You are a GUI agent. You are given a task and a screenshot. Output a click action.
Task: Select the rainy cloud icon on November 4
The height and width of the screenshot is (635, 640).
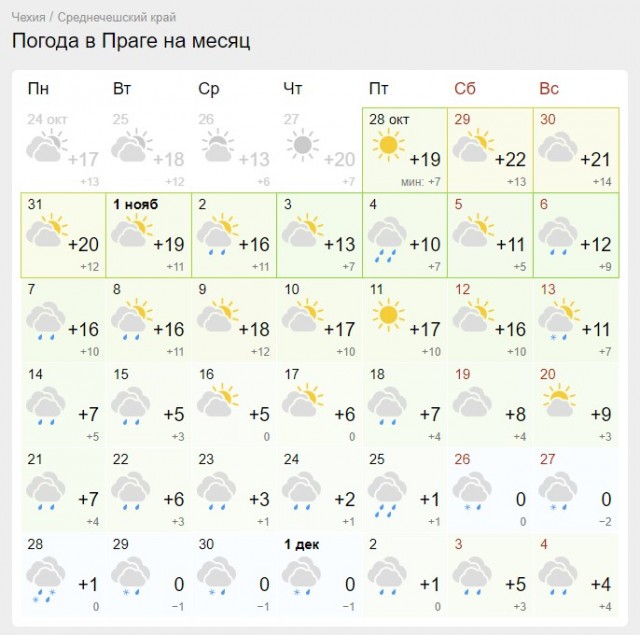pyautogui.click(x=387, y=239)
